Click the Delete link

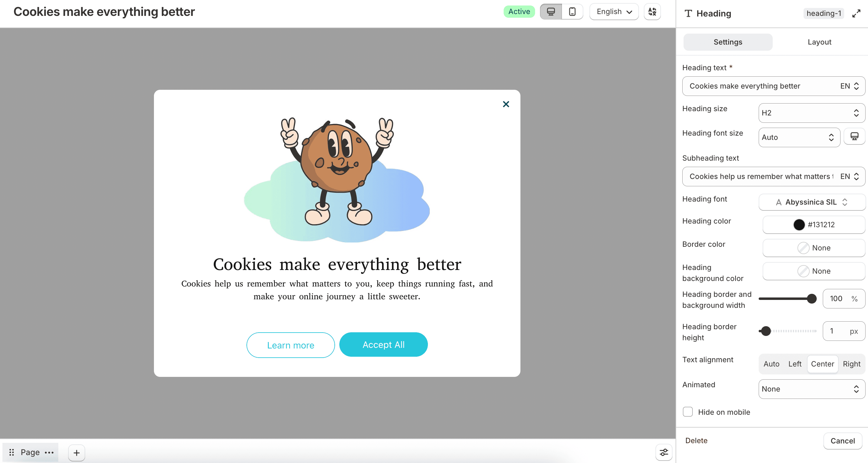(696, 440)
